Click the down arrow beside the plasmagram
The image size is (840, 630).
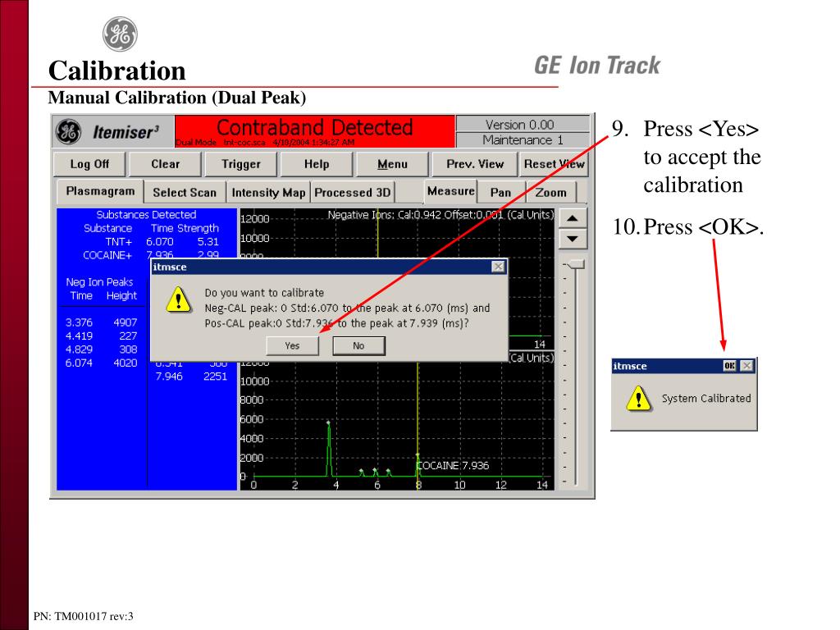573,239
